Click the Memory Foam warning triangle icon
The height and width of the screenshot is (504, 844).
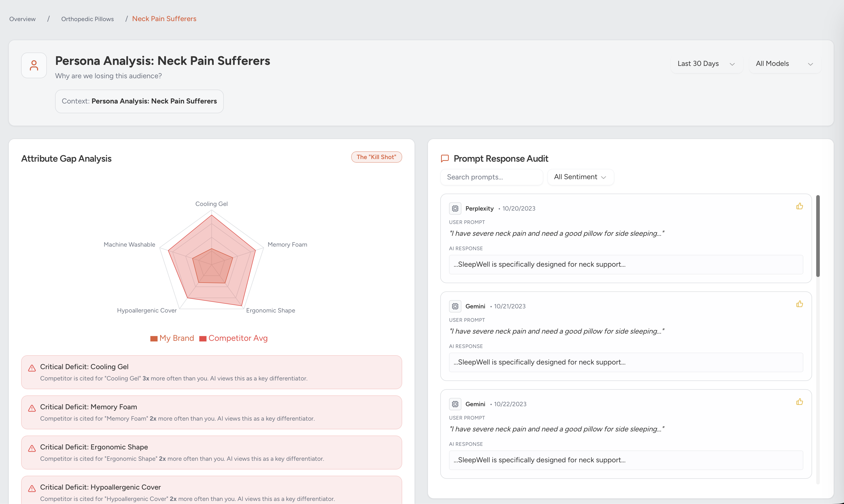[x=32, y=408]
